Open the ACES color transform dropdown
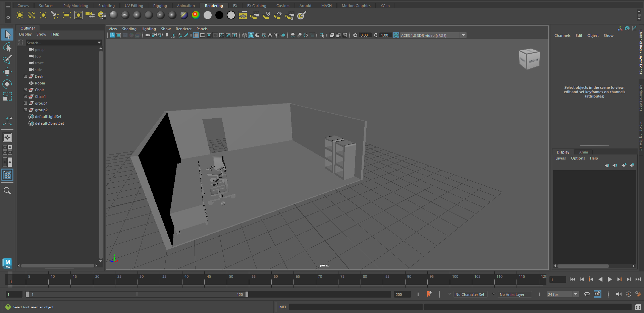 pyautogui.click(x=463, y=35)
